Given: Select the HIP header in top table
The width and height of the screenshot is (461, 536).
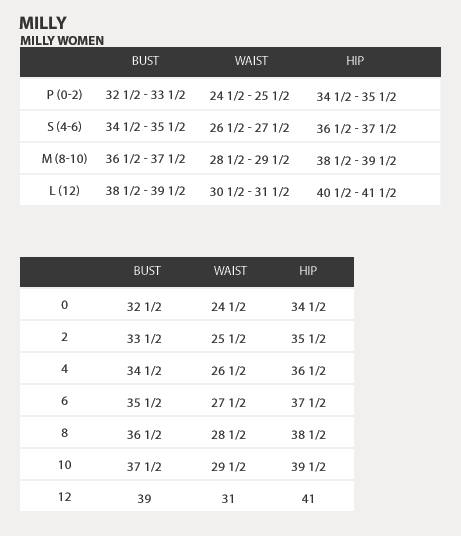Looking at the screenshot, I should click(355, 61).
